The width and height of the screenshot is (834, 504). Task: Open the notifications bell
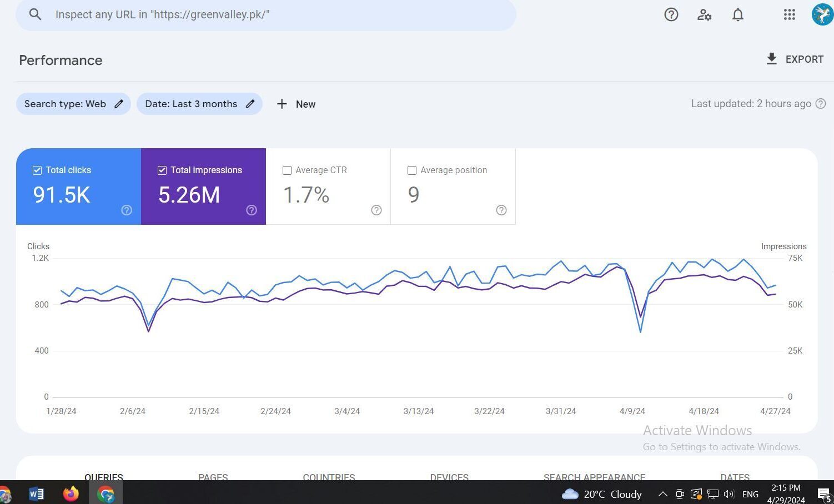[737, 14]
